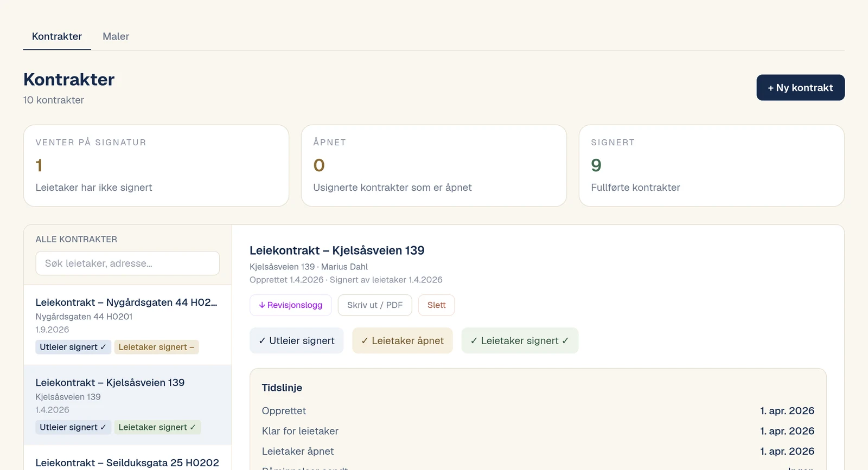Click Utleier signert badge under Nygårdsgaten 44
Image resolution: width=868 pixels, height=470 pixels.
point(73,347)
